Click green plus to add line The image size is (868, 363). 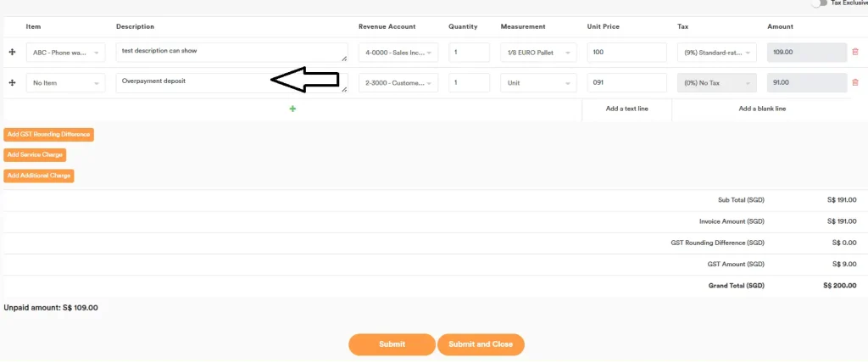coord(292,109)
